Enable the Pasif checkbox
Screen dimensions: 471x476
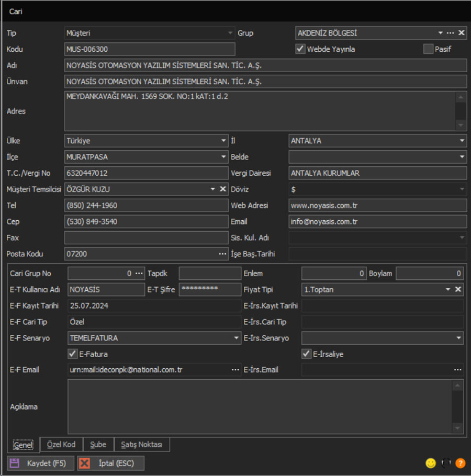click(x=428, y=49)
